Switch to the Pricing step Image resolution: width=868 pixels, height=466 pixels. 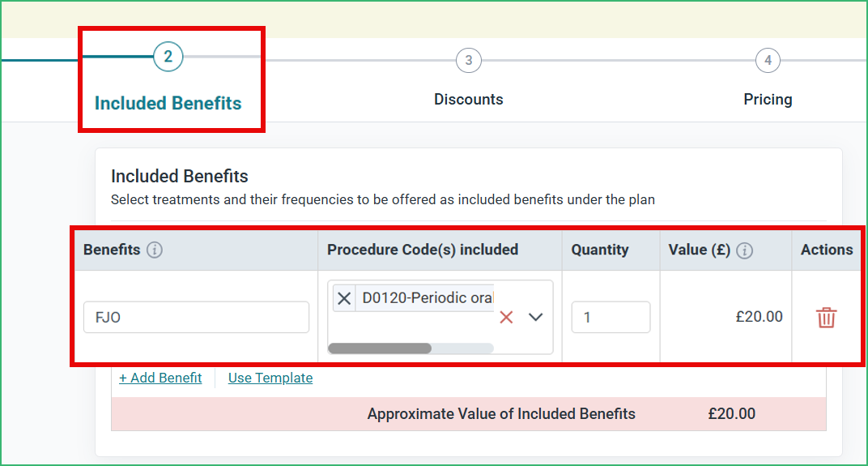tap(768, 99)
